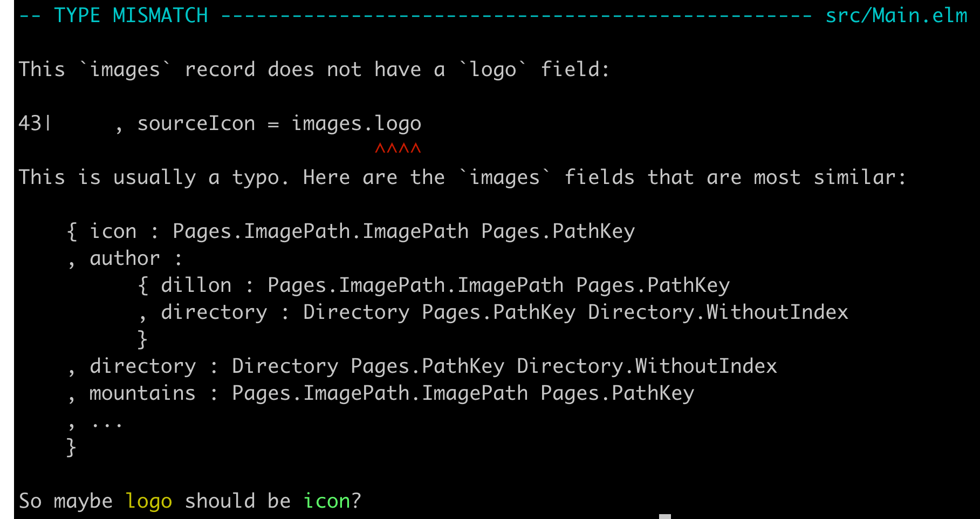Click images.logo in the code line

[356, 124]
